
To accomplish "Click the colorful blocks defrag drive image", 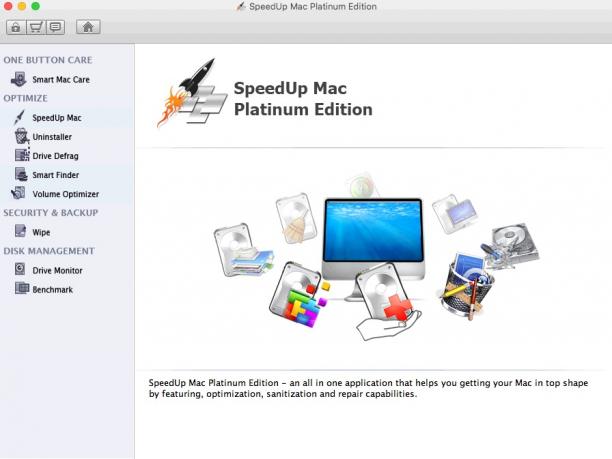I will pos(299,294).
